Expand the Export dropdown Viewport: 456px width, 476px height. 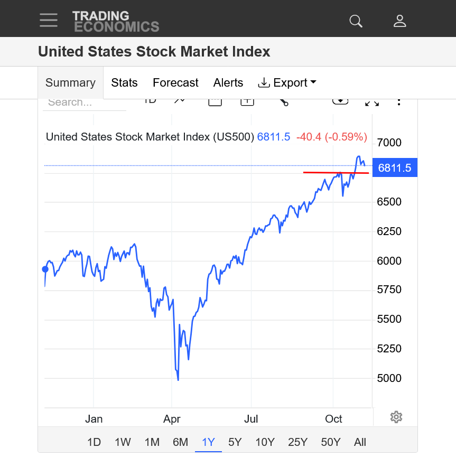click(287, 83)
